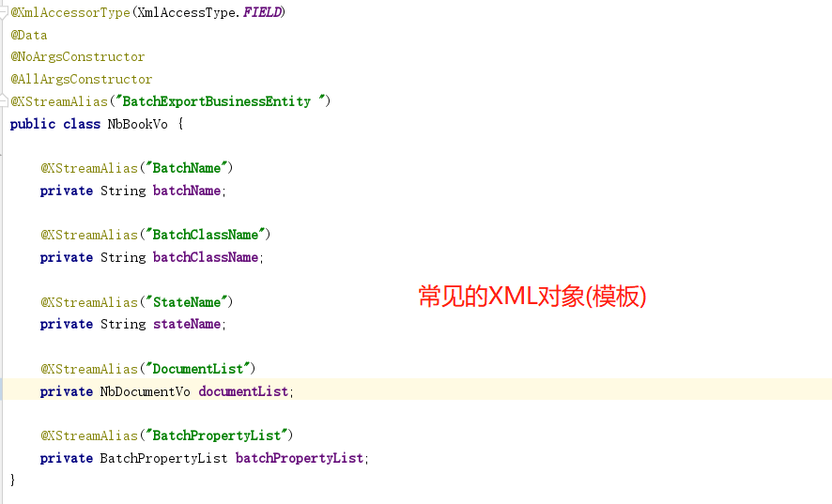Click the batchClassName field identifier
The image size is (832, 504).
[206, 257]
